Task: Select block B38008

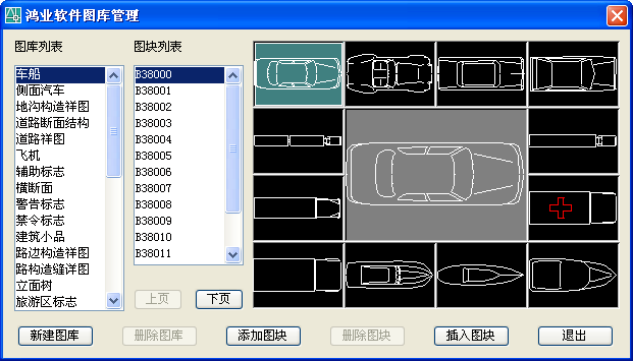Action: tap(179, 205)
